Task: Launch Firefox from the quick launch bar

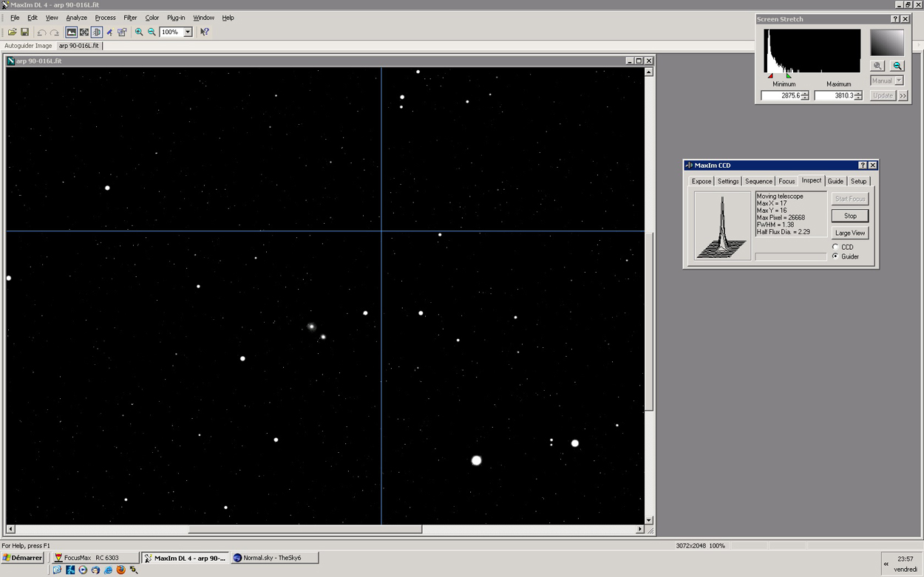Action: pyautogui.click(x=120, y=570)
